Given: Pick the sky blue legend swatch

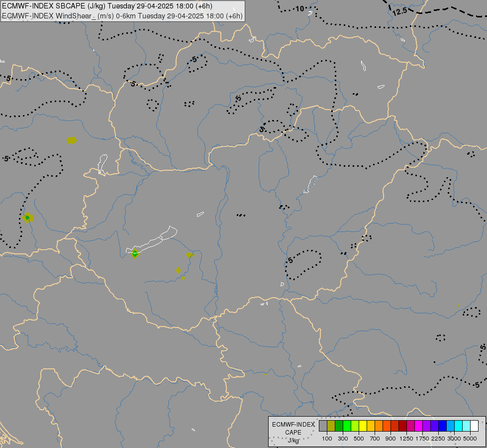Looking at the screenshot, I should (451, 426).
